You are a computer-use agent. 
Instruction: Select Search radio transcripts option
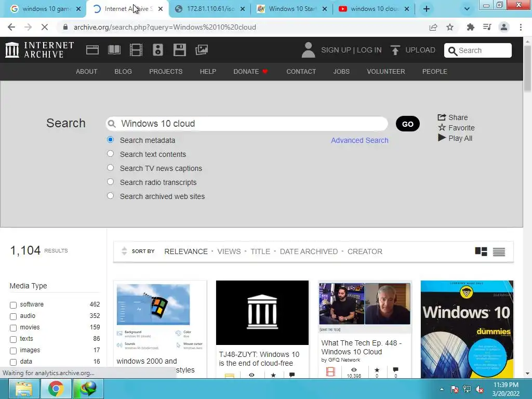(110, 181)
